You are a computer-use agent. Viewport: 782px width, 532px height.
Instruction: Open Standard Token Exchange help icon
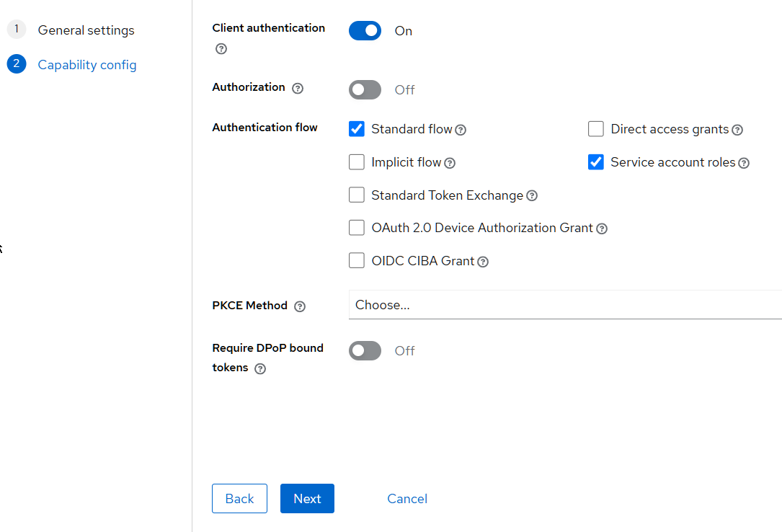(x=532, y=195)
